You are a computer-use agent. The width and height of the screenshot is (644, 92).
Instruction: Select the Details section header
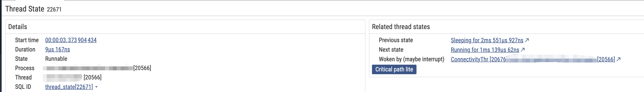point(18,27)
